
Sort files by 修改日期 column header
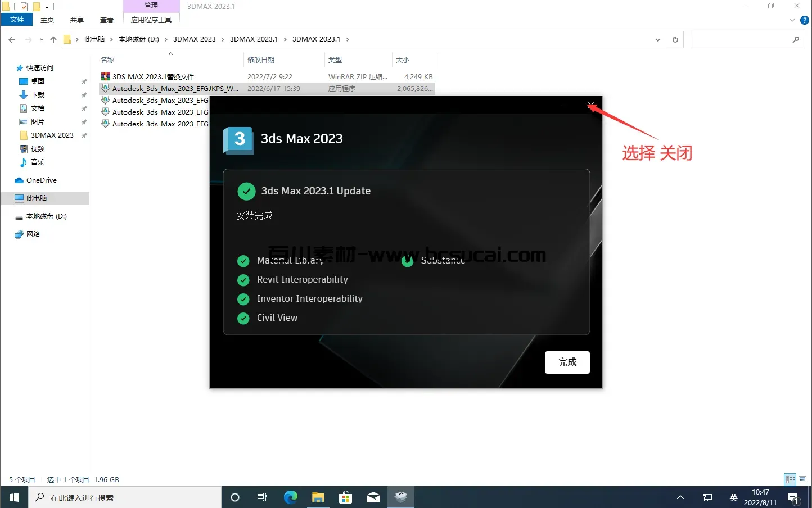(x=285, y=60)
